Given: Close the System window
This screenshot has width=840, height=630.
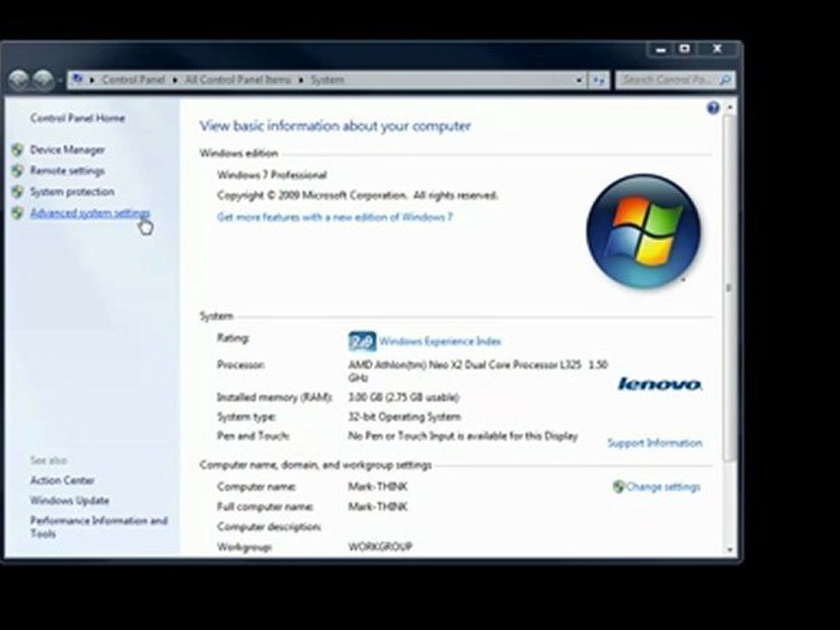Looking at the screenshot, I should [717, 49].
